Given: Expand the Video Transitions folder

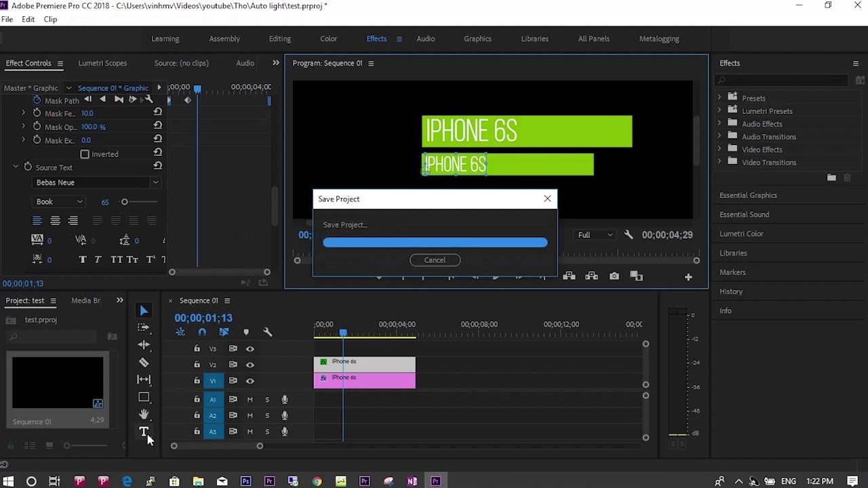Looking at the screenshot, I should [x=719, y=162].
